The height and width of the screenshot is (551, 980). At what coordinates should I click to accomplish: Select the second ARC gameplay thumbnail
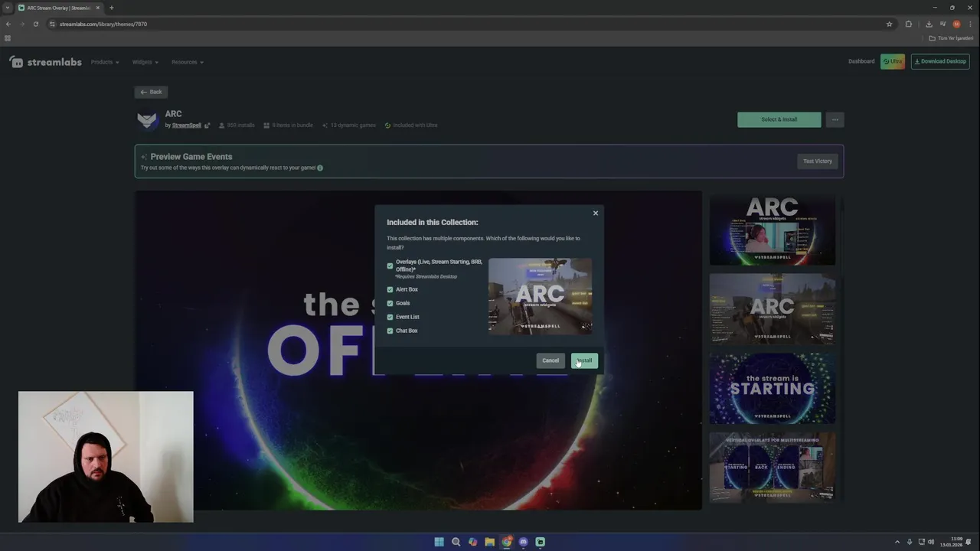(772, 309)
